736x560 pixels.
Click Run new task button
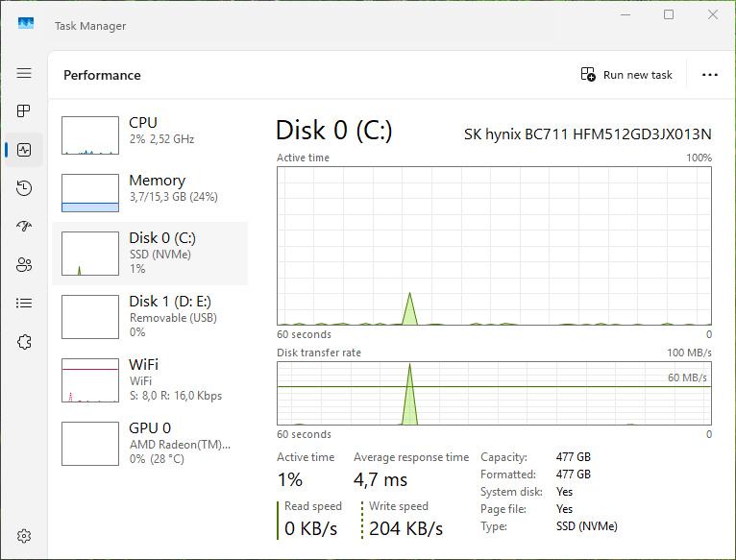tap(626, 75)
